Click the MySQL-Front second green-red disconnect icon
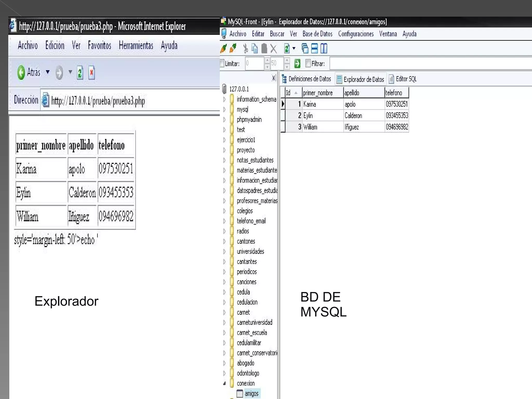532x399 pixels. [233, 48]
